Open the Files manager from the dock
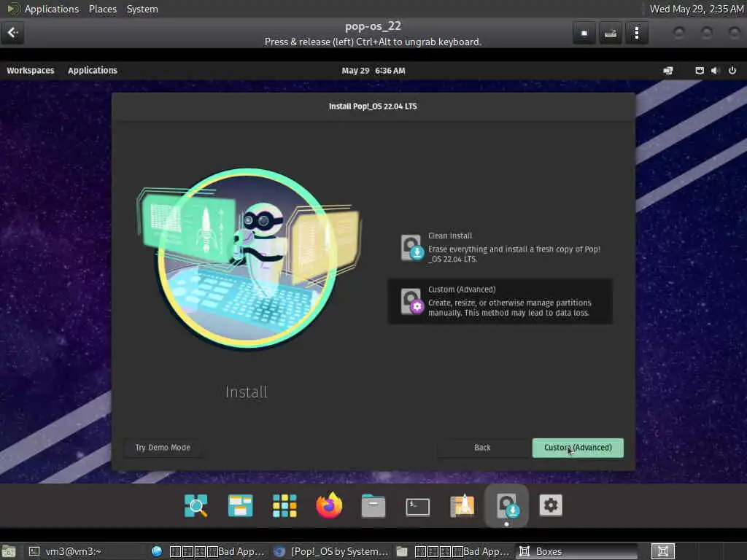Screen dimensions: 747x560 tap(373, 505)
